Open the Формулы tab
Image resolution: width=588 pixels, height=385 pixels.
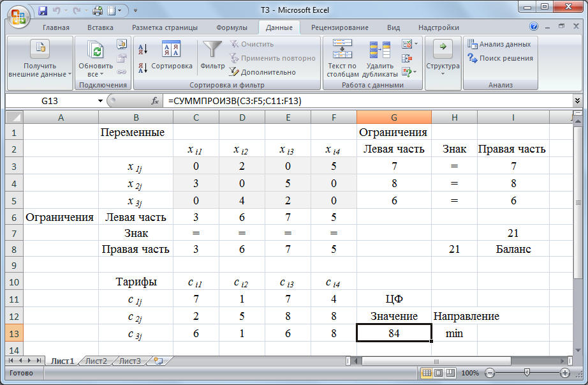232,27
